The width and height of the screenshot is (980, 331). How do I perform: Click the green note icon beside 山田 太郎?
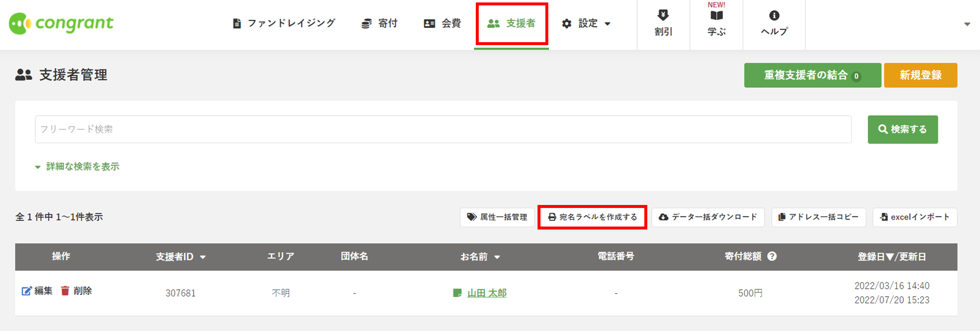coord(457,293)
